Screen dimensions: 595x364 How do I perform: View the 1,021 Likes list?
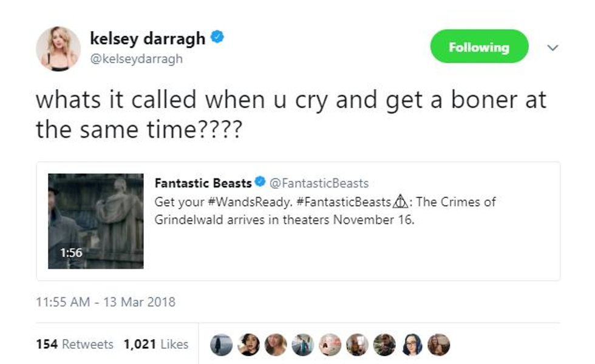point(156,344)
